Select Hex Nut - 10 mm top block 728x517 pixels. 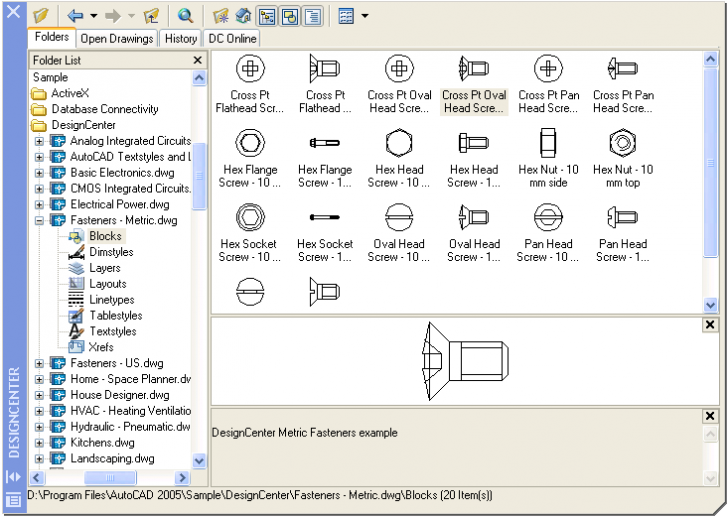point(623,158)
